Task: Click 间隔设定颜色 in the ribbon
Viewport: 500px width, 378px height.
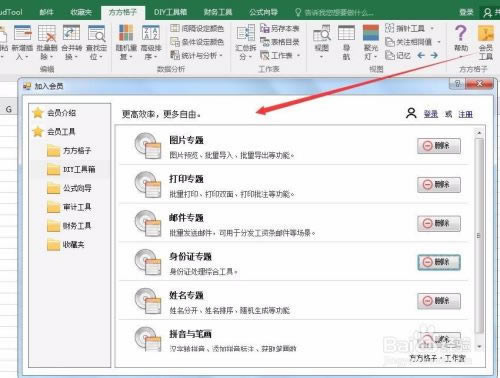Action: [197, 28]
